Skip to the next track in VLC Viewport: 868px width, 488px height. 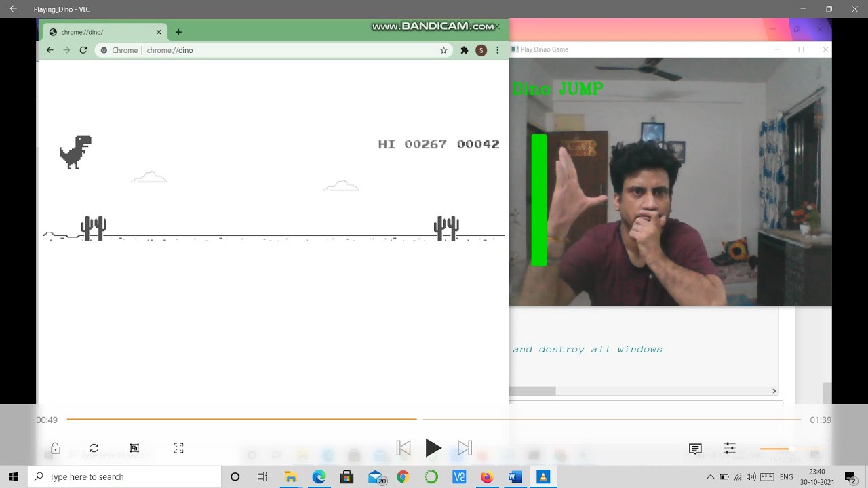465,448
